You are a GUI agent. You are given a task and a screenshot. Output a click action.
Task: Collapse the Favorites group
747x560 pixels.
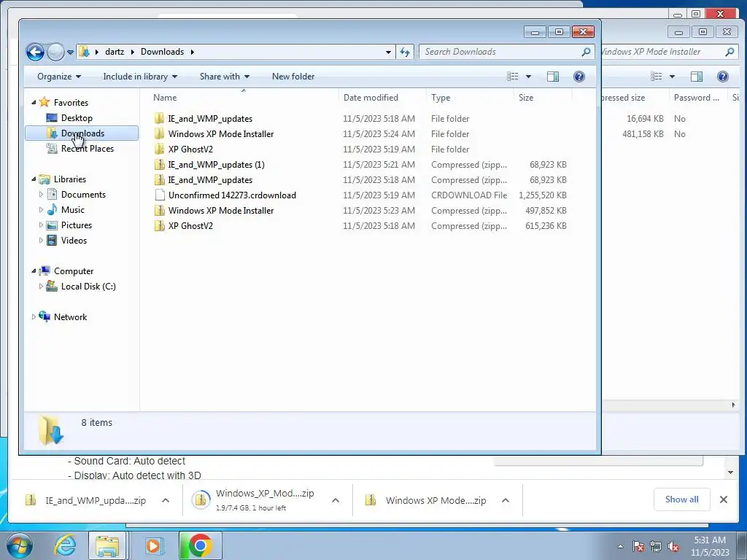tap(34, 102)
